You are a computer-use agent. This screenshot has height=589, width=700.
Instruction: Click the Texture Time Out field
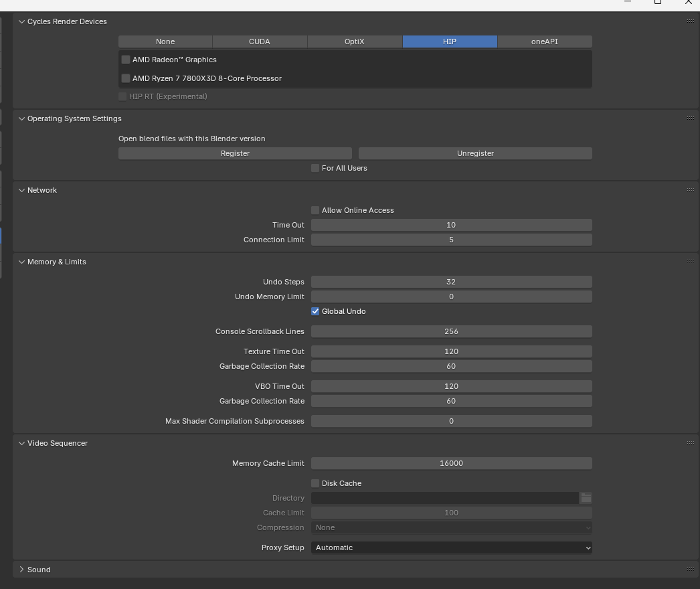coord(451,351)
